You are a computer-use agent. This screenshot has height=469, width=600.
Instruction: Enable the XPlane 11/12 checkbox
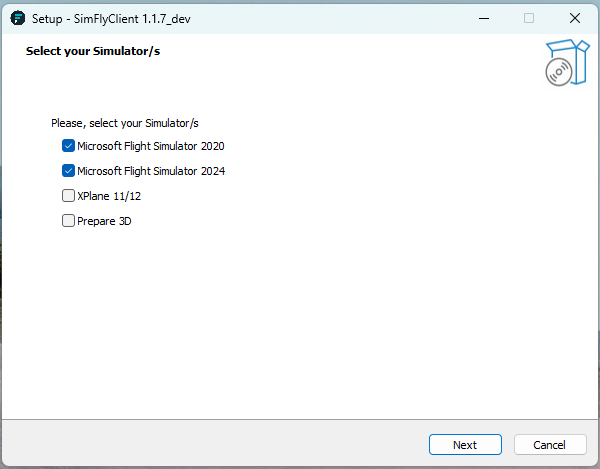click(68, 196)
